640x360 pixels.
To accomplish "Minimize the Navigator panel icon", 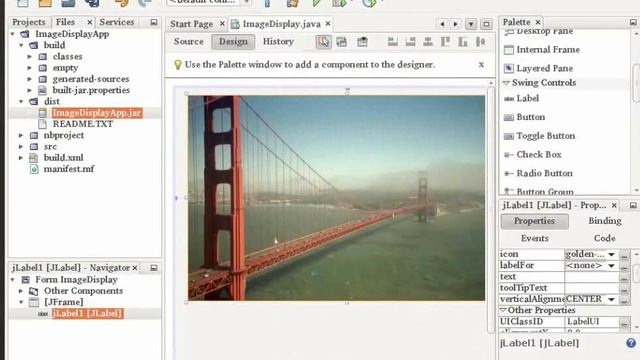I will point(154,268).
